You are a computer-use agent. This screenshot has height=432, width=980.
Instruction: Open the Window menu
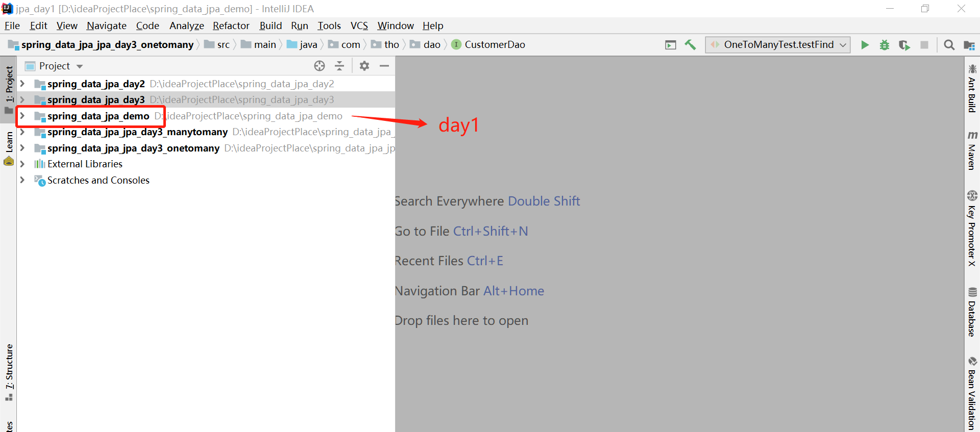click(x=396, y=26)
